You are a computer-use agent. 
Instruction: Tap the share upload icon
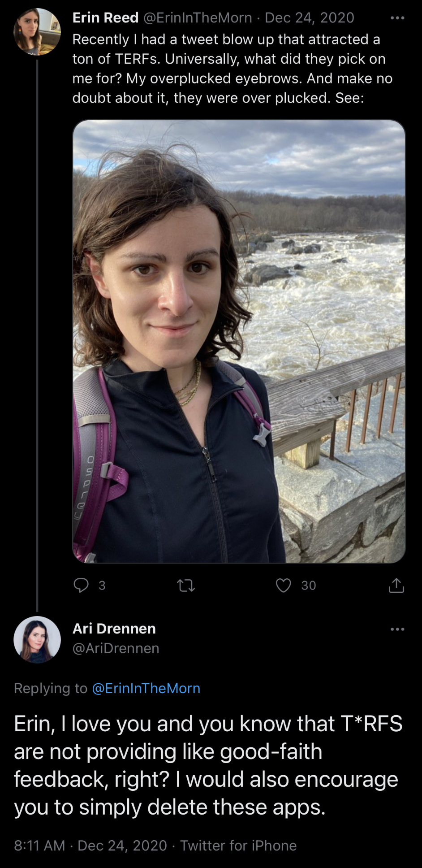pos(396,585)
